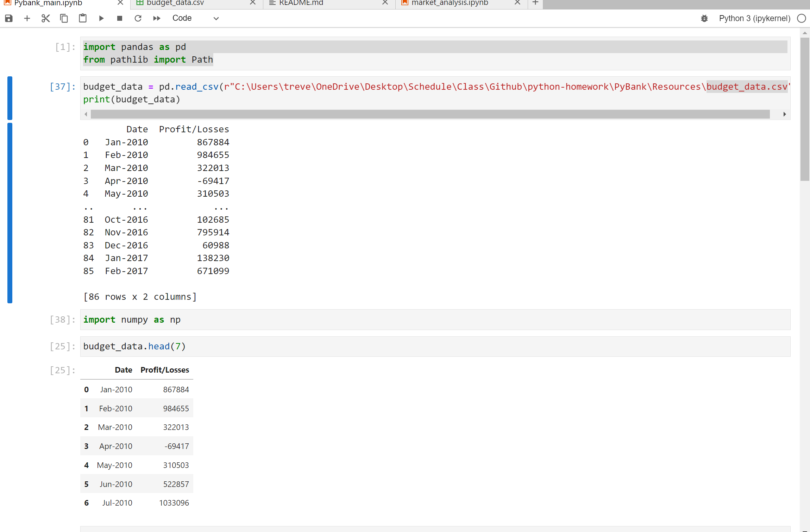Viewport: 810px width, 532px height.
Task: Collapse the print output via blue bar
Action: (x=10, y=213)
